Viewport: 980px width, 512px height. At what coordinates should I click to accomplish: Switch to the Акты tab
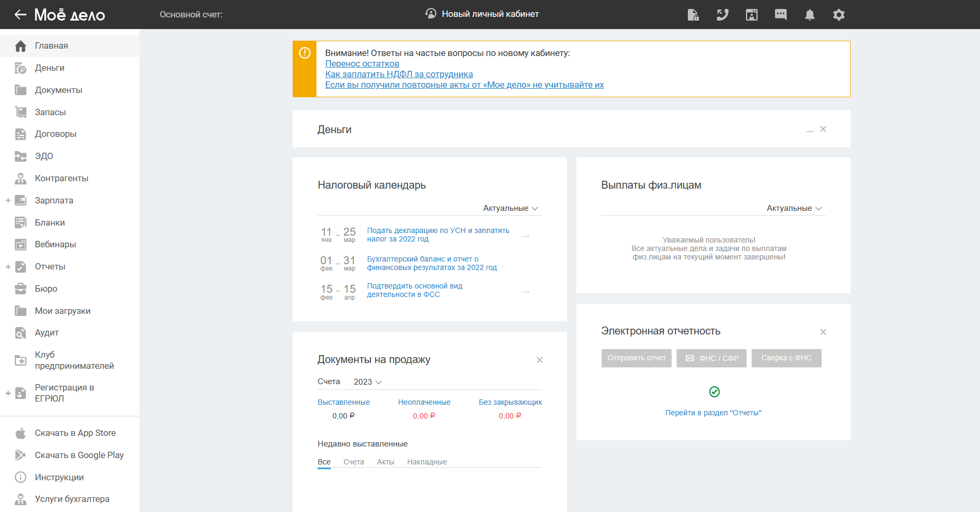(385, 462)
